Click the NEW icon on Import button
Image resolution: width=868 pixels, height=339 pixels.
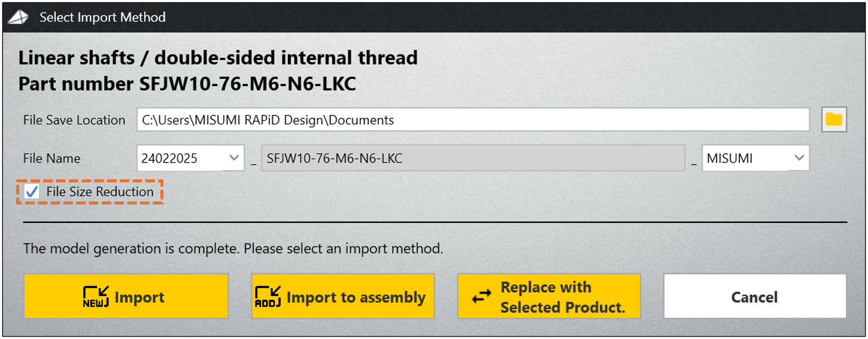pos(95,297)
